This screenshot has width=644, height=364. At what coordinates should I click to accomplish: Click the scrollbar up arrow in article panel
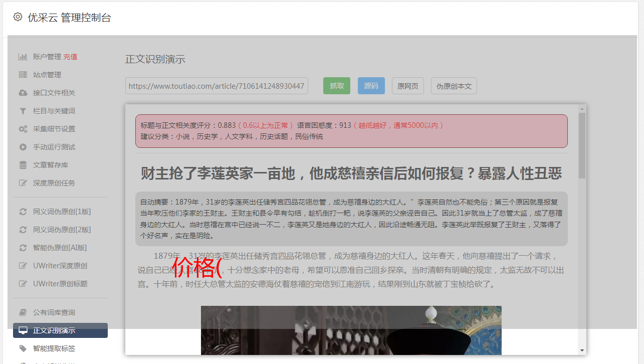[x=582, y=108]
